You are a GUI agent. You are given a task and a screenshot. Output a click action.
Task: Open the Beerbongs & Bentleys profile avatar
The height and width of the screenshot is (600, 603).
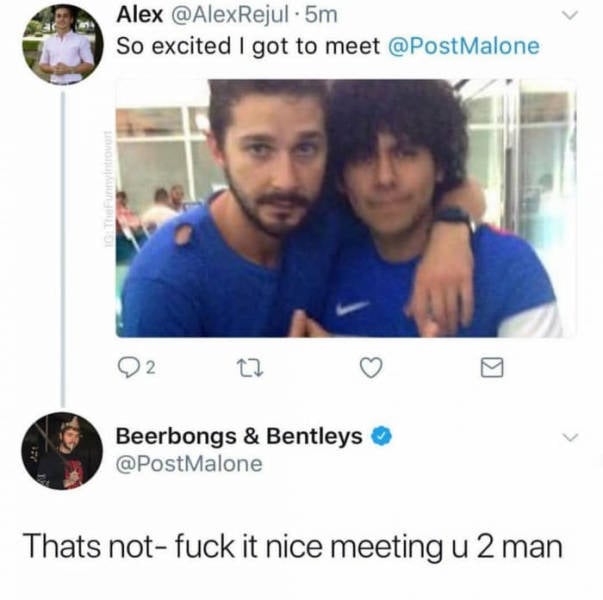click(62, 452)
